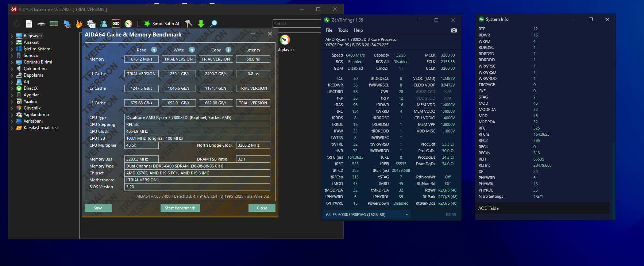This screenshot has width=644, height=266.
Task: Click the CPU Clock value 4854.9 MHz
Action: click(197, 131)
